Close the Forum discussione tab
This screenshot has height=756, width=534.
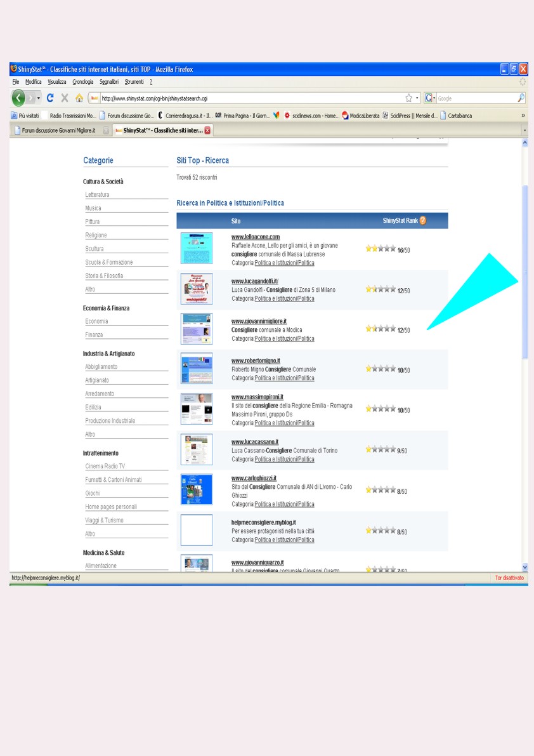pos(106,130)
